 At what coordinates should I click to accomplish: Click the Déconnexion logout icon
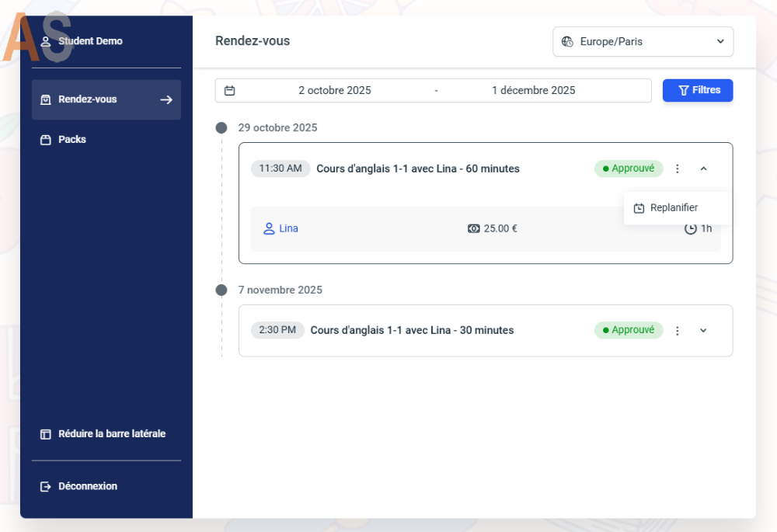click(x=46, y=486)
